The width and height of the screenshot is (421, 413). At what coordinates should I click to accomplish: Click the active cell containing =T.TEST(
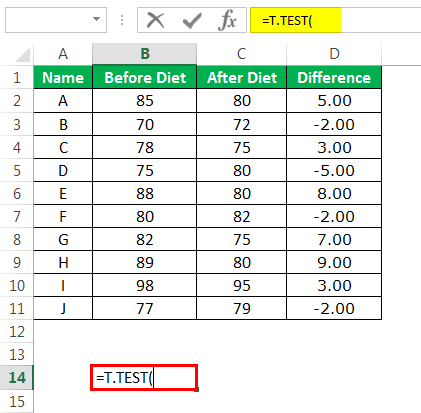(144, 377)
